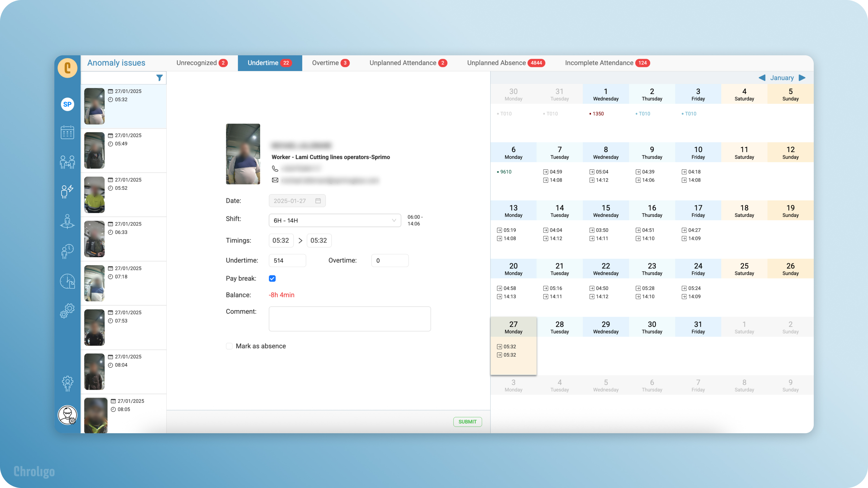Open the Unplanned Absence tab
Screen dimensions: 868x488
(506, 63)
